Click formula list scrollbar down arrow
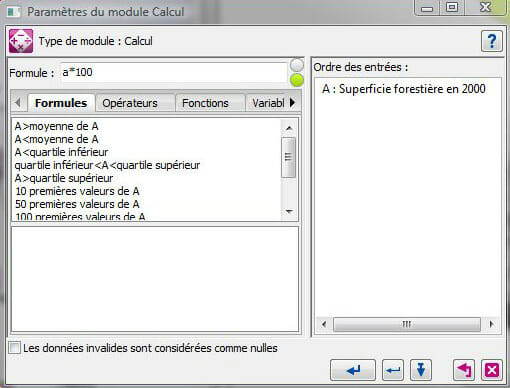 tap(289, 211)
